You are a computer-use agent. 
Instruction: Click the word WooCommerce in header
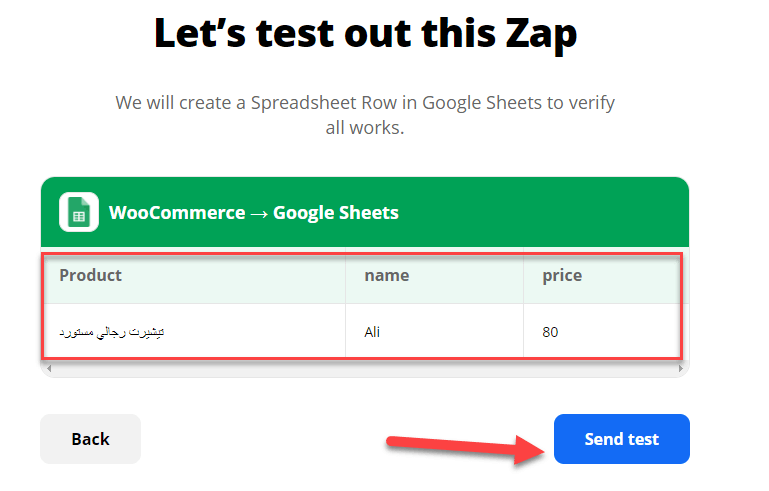(177, 213)
